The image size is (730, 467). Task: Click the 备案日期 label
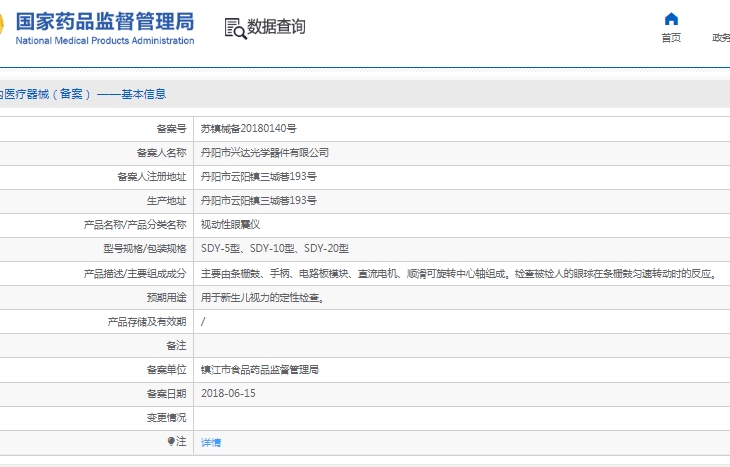click(167, 393)
